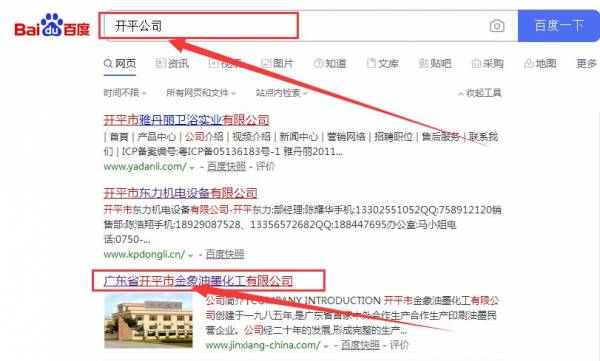Open 开平市东力机电设备有限公司 result
This screenshot has height=361, width=600.
[x=180, y=193]
